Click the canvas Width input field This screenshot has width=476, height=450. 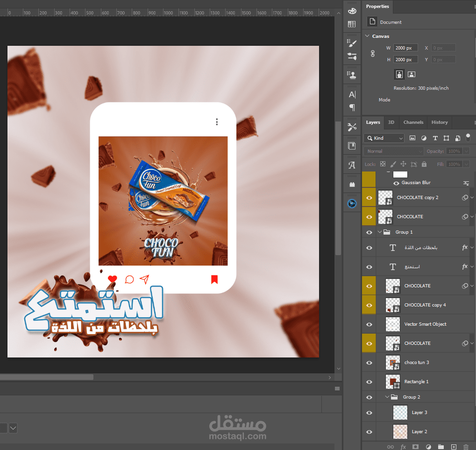coord(405,48)
